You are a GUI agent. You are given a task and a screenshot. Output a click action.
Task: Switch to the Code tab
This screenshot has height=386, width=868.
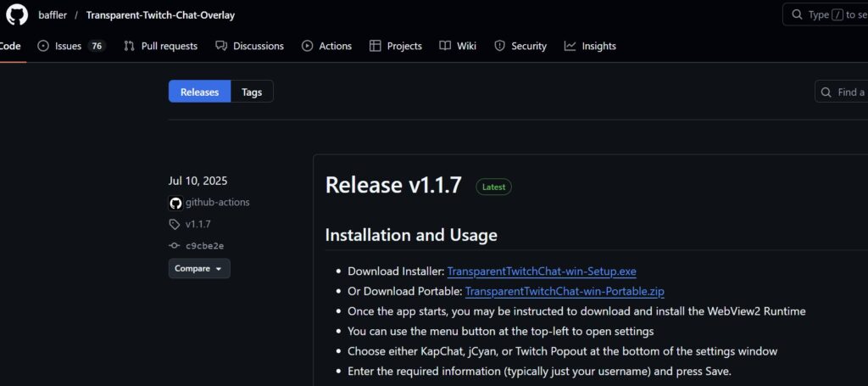10,46
